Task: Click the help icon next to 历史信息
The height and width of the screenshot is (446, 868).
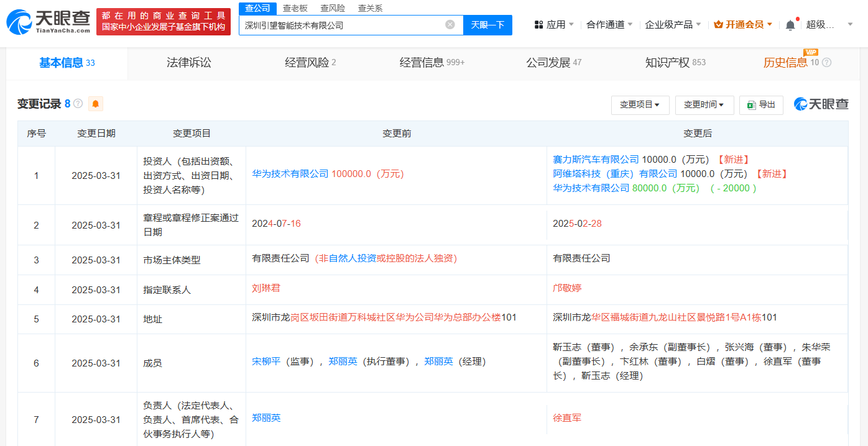Action: tap(826, 63)
